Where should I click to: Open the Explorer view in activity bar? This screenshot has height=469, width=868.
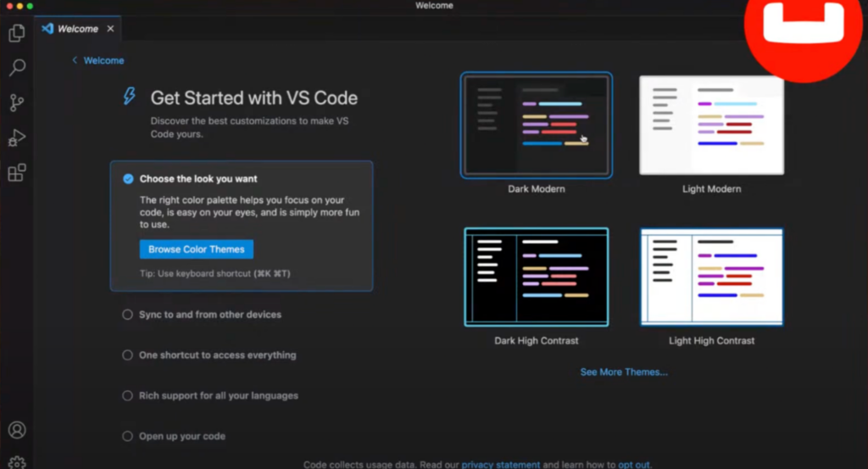[x=17, y=33]
